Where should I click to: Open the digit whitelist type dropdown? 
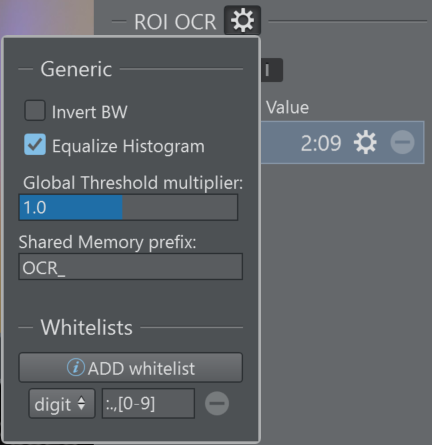click(x=62, y=404)
